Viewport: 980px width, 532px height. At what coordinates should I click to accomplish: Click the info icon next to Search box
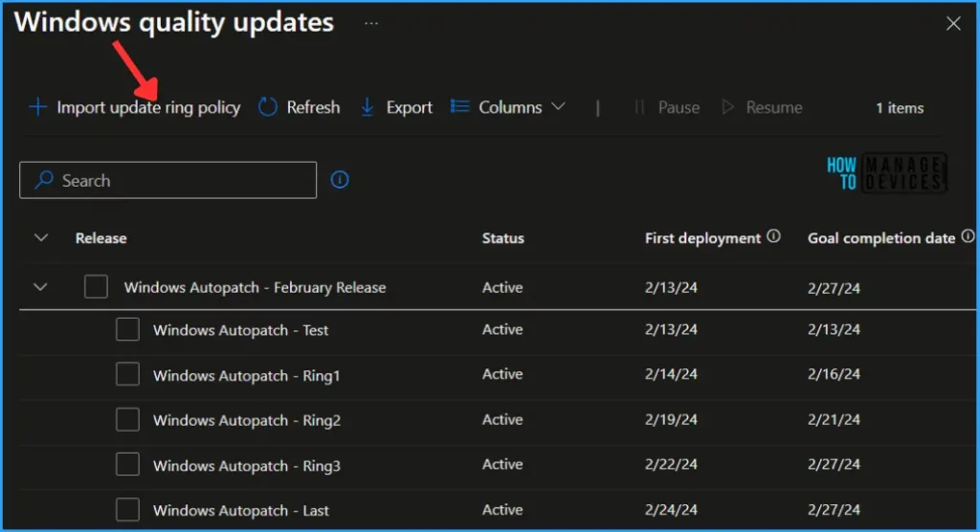(340, 180)
